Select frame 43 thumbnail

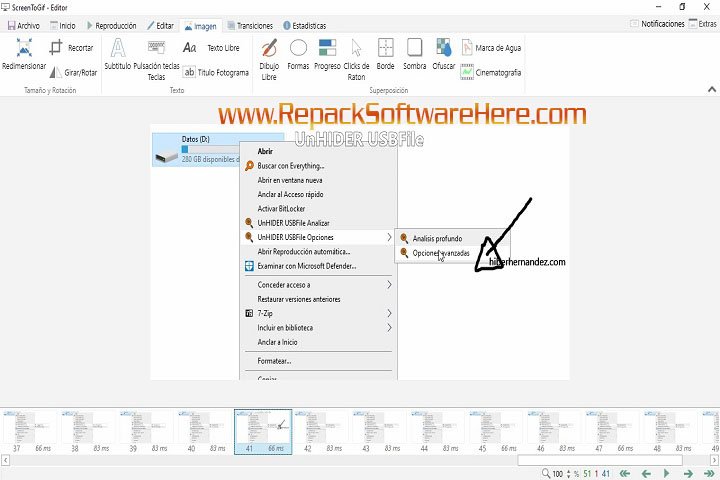click(380, 432)
